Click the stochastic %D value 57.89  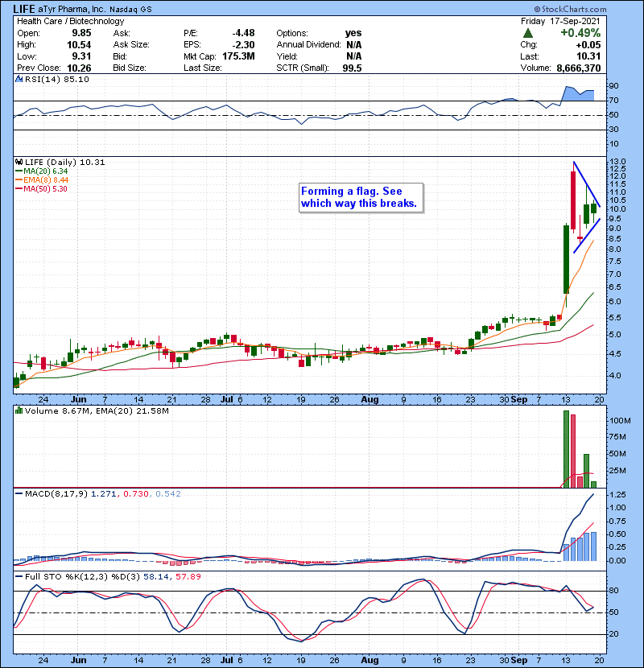188,576
